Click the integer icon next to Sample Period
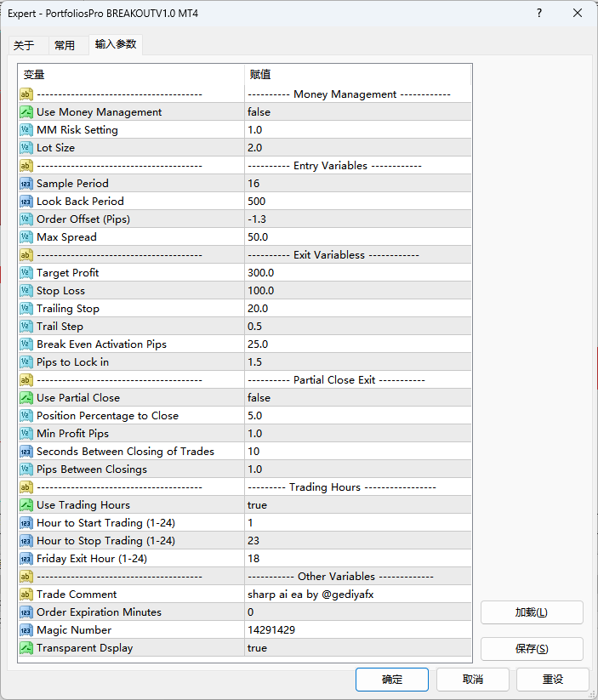Screen dimensions: 598x700 coord(26,184)
